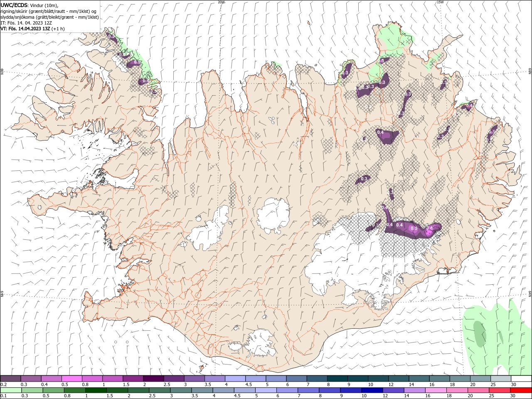
Task: Select the upper legend swatch between 3.5 and 4
Action: [214, 379]
